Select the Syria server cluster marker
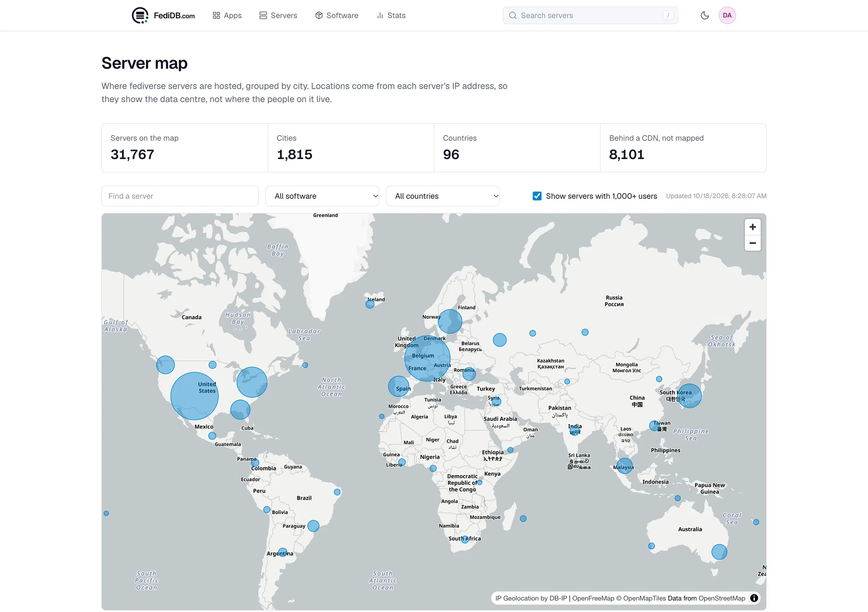This screenshot has height=612, width=868. coord(496,401)
